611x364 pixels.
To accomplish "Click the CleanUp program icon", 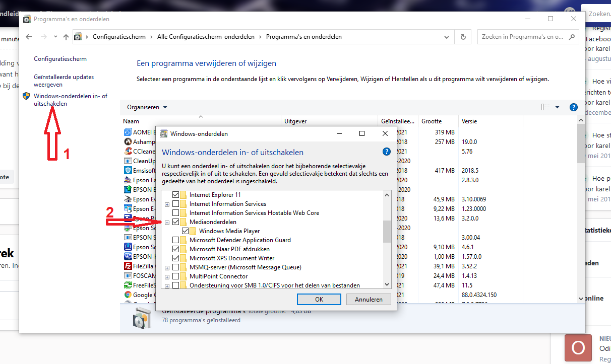I will coord(128,161).
